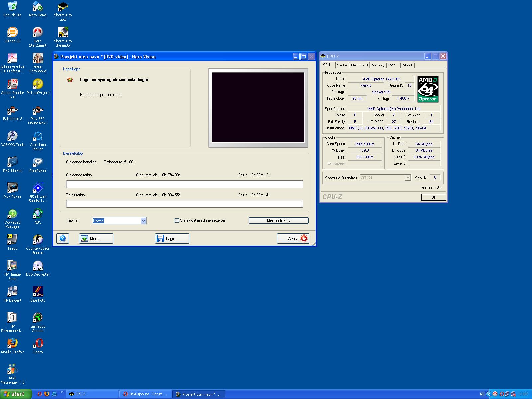The width and height of the screenshot is (532, 399).
Task: Open MSN Messenger 7.5 desktop icon
Action: tap(12, 374)
